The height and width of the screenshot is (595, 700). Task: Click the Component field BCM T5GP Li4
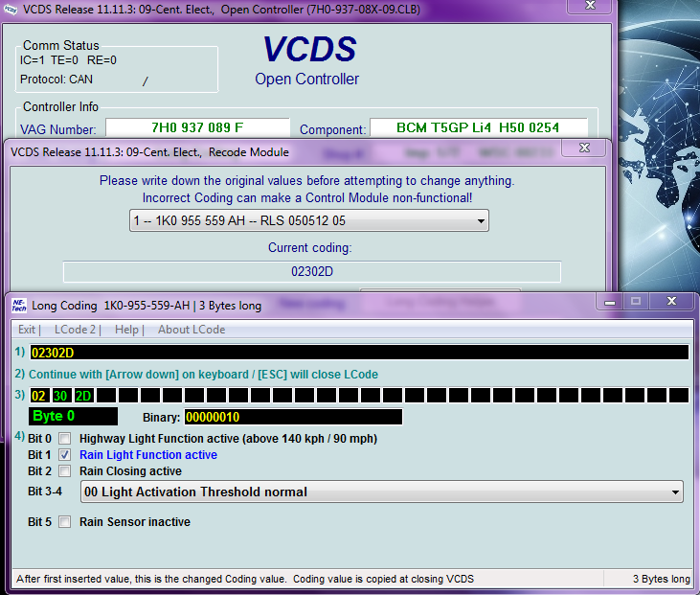point(479,127)
